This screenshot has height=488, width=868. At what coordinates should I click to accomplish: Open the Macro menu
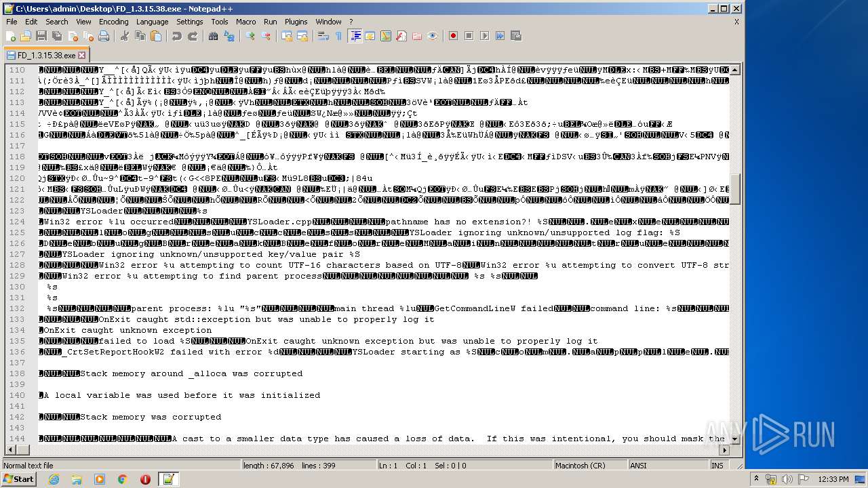coord(245,22)
